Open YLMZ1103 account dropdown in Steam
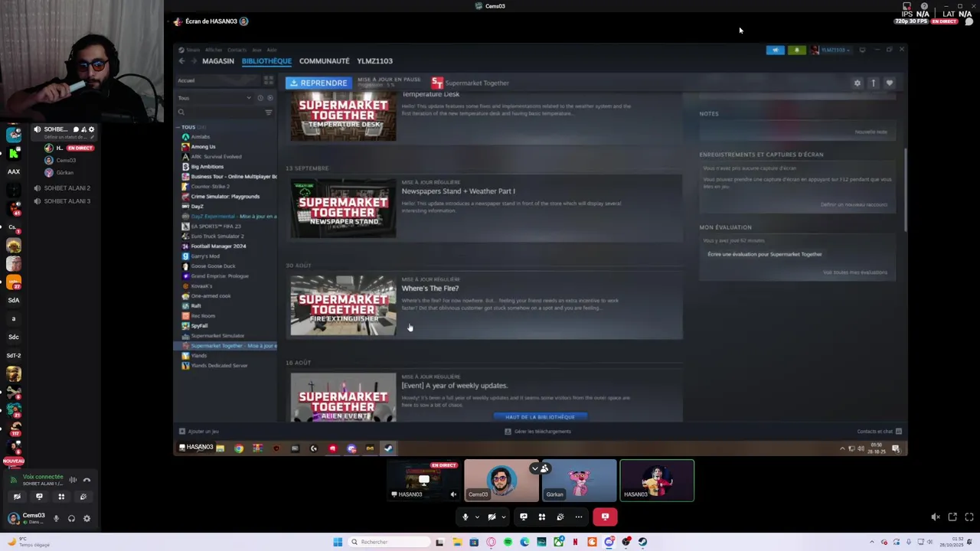Screen dimensions: 980x551 (831, 50)
